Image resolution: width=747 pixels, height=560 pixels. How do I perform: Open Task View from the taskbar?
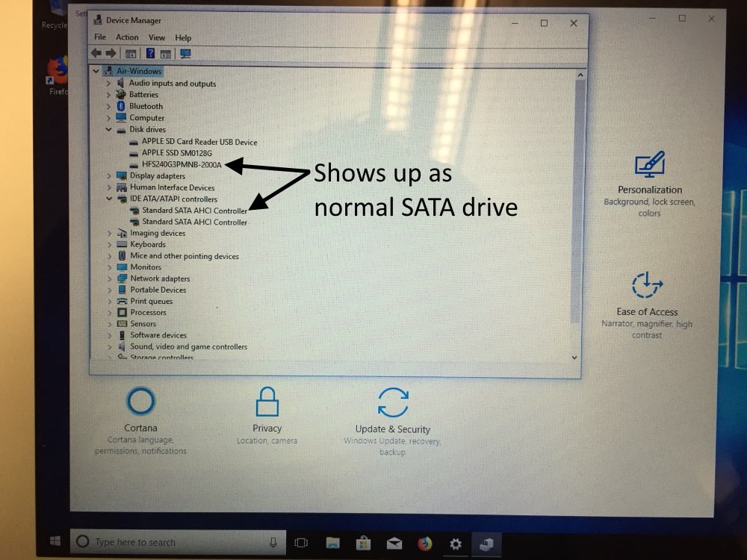(x=301, y=543)
